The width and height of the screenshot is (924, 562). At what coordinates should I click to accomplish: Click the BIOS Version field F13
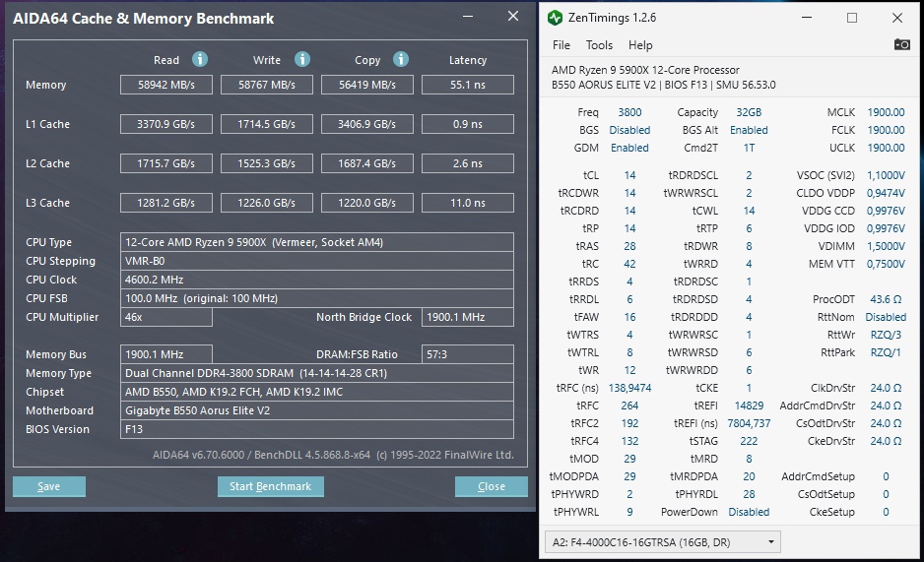point(317,429)
